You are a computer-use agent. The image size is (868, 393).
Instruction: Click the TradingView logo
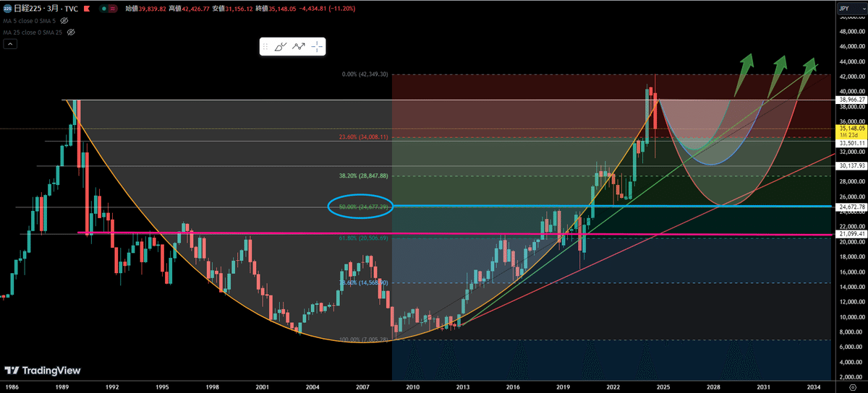tap(42, 371)
